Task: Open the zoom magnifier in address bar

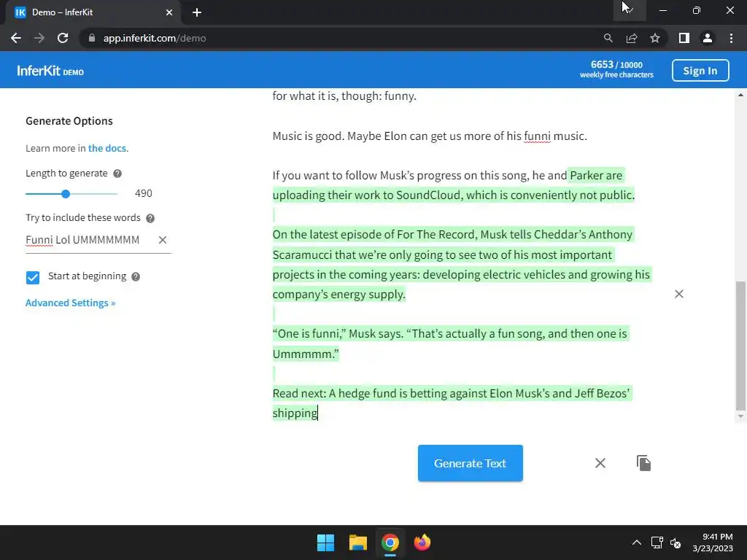Action: coord(608,38)
